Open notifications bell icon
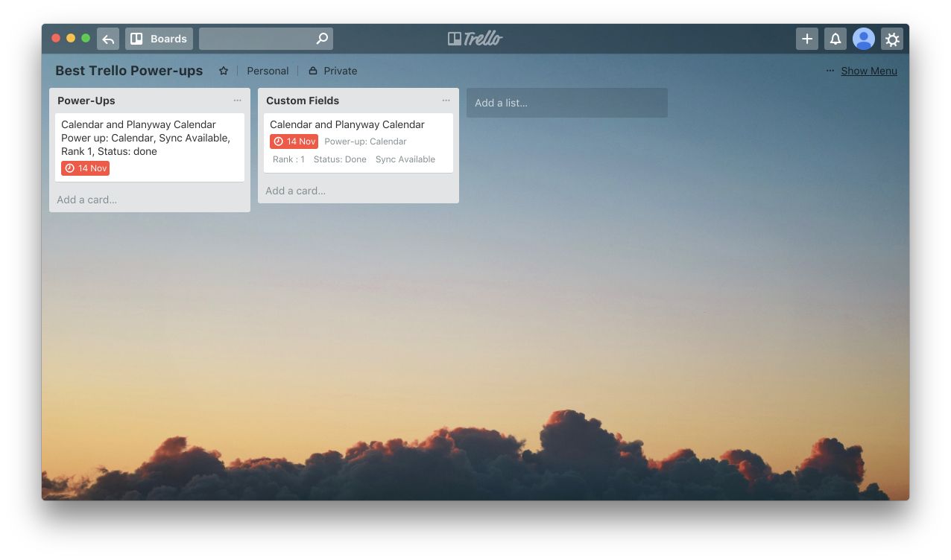Screen dimensions: 951x560 pyautogui.click(x=835, y=39)
